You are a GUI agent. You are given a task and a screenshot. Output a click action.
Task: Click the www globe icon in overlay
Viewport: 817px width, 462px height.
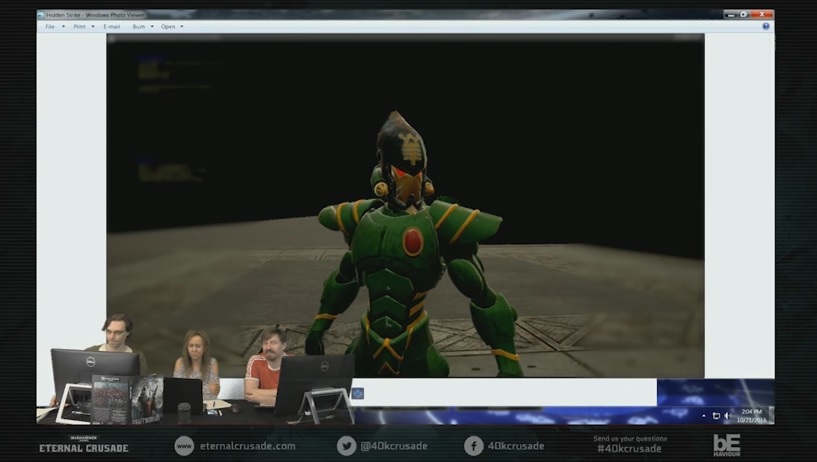pyautogui.click(x=184, y=446)
